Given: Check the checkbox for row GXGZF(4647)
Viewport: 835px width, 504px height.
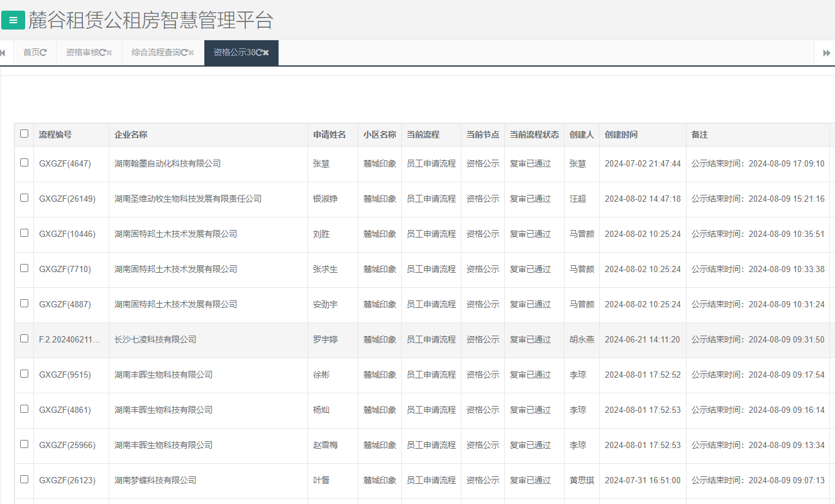Looking at the screenshot, I should [24, 162].
